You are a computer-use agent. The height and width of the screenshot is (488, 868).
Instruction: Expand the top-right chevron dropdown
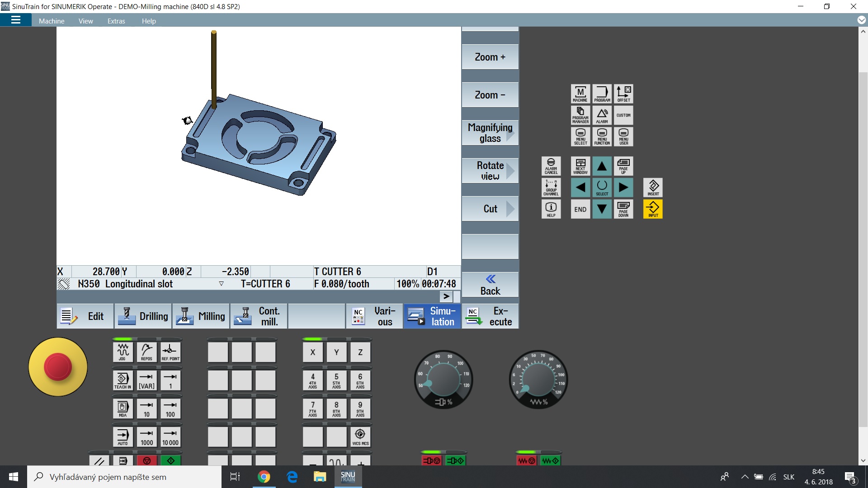(x=862, y=20)
